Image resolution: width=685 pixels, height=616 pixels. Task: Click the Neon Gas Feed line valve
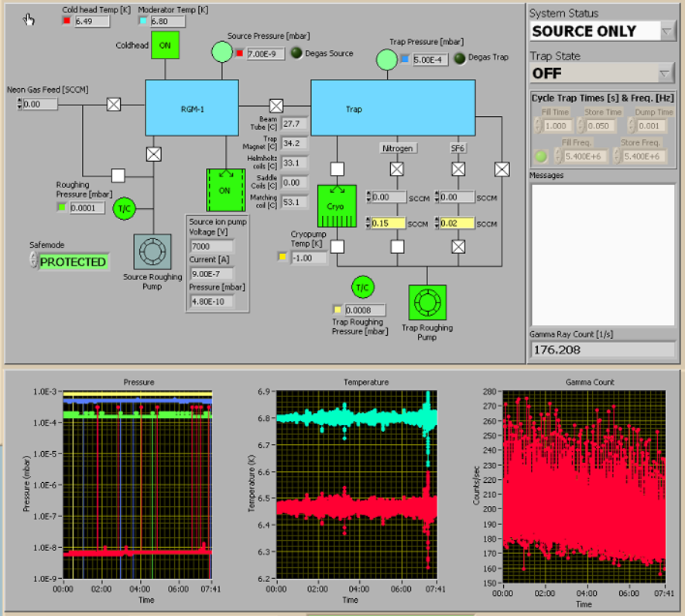(114, 104)
